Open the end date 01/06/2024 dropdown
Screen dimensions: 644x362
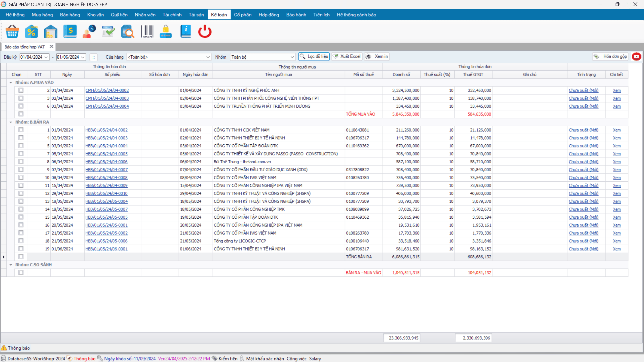coord(83,57)
